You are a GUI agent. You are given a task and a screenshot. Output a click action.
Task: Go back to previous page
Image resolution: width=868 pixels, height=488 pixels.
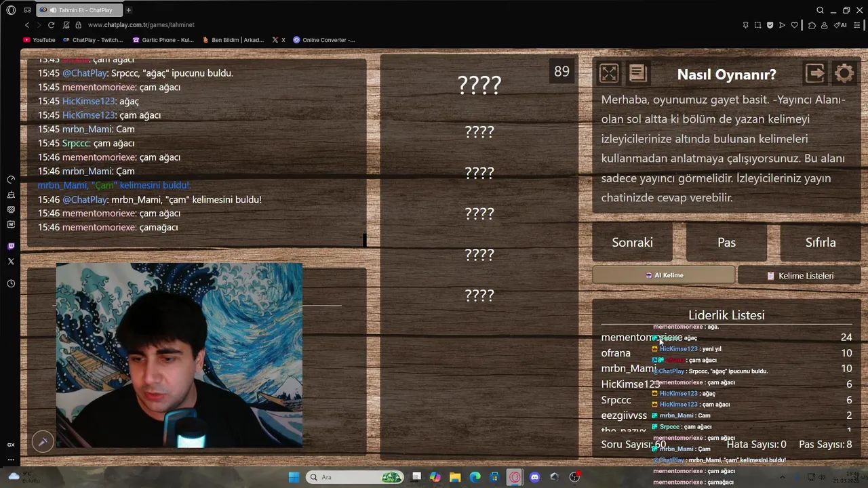click(x=27, y=25)
